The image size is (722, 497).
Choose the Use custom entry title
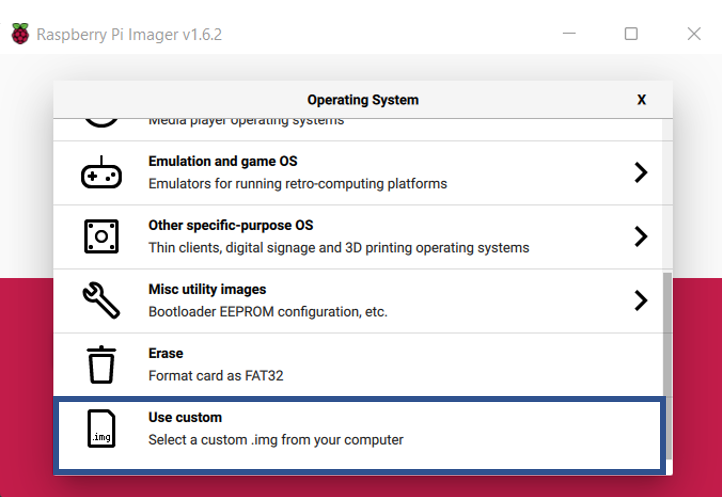pos(185,418)
